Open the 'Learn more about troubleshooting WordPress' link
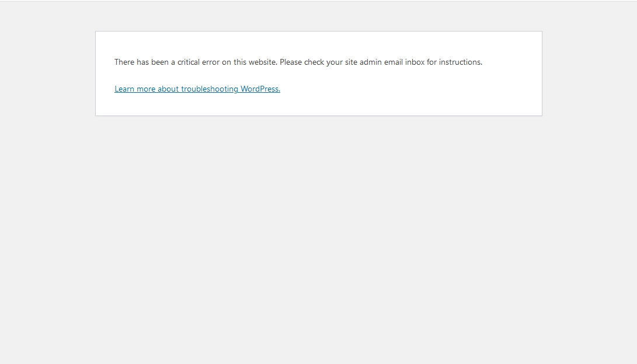Screen dimensions: 637x364 coord(197,89)
